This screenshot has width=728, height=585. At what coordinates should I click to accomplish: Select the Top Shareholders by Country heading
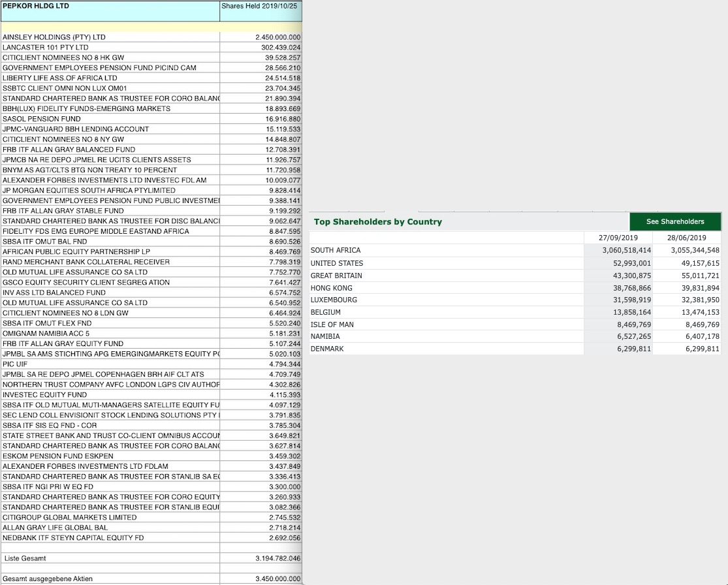[378, 221]
